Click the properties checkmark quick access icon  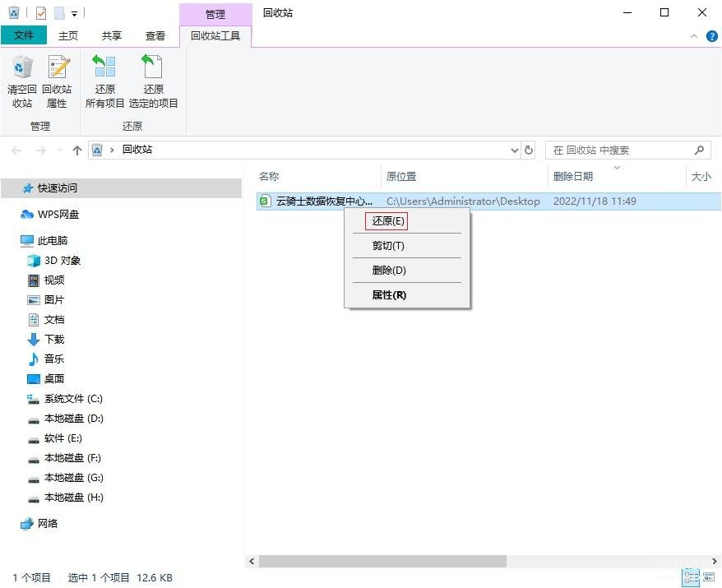click(41, 13)
